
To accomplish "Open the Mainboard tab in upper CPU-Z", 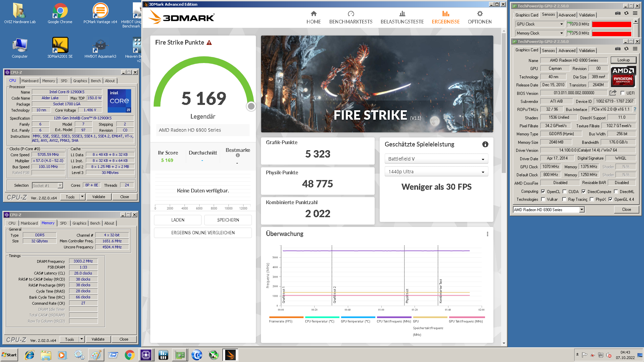I will 30,81.
